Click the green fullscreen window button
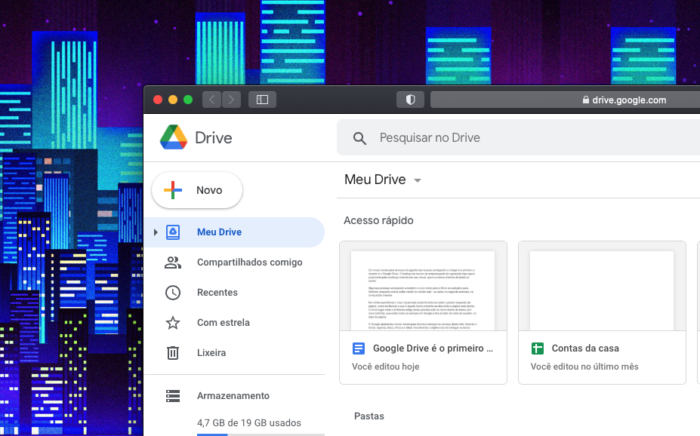Viewport: 700px width, 436px height. pyautogui.click(x=188, y=100)
